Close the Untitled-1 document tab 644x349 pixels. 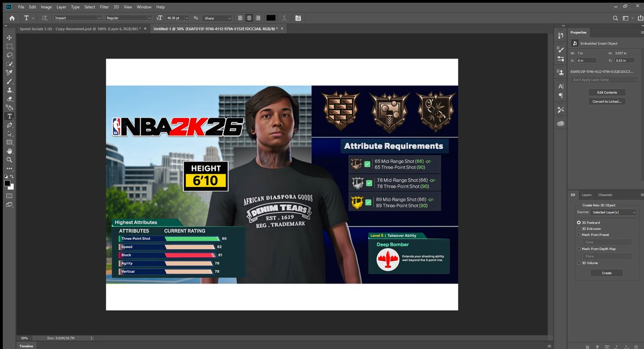[281, 28]
